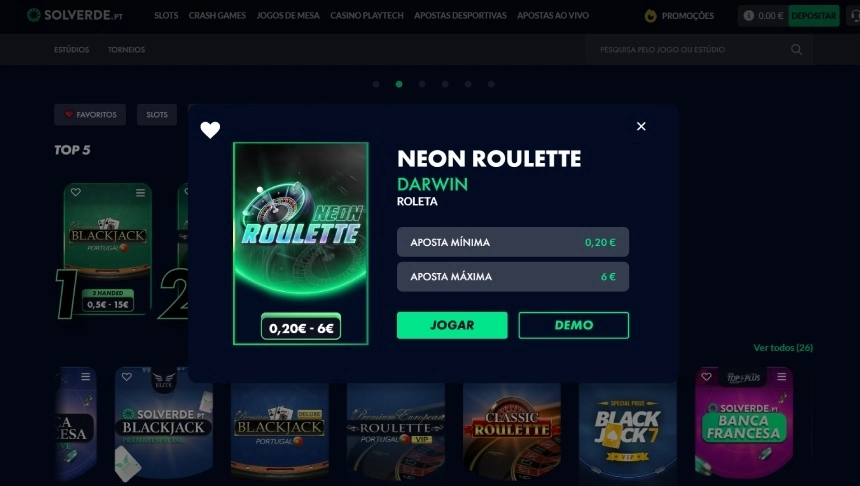
Task: Select the Slots filter chip
Action: (157, 115)
